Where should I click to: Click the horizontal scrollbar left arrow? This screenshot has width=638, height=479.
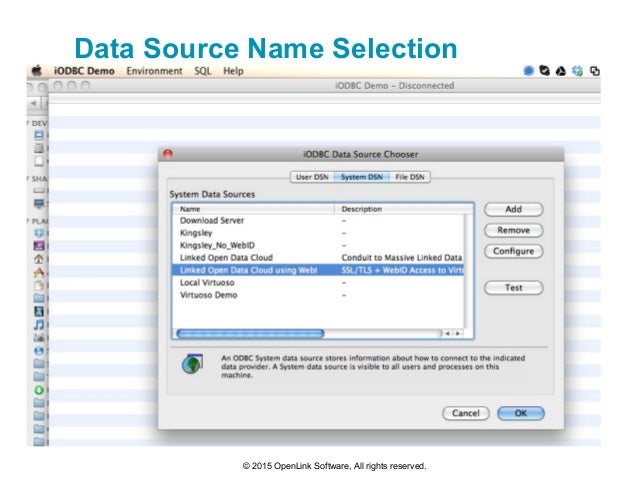pyautogui.click(x=448, y=333)
